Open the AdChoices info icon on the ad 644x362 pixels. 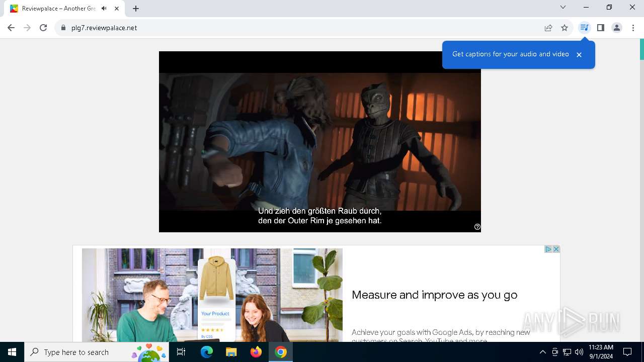click(548, 249)
